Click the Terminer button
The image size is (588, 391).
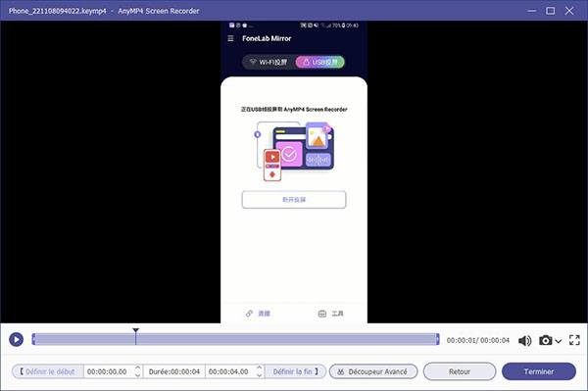[539, 371]
